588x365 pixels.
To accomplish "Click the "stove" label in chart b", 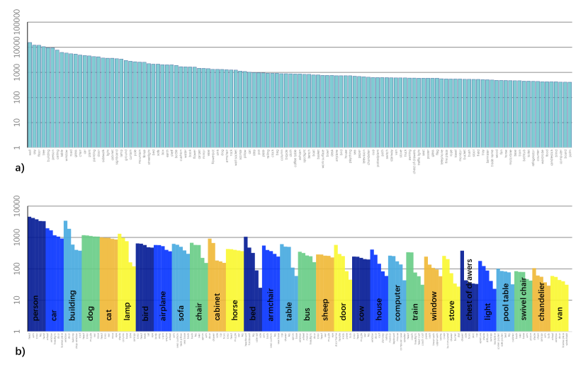I will tap(452, 310).
